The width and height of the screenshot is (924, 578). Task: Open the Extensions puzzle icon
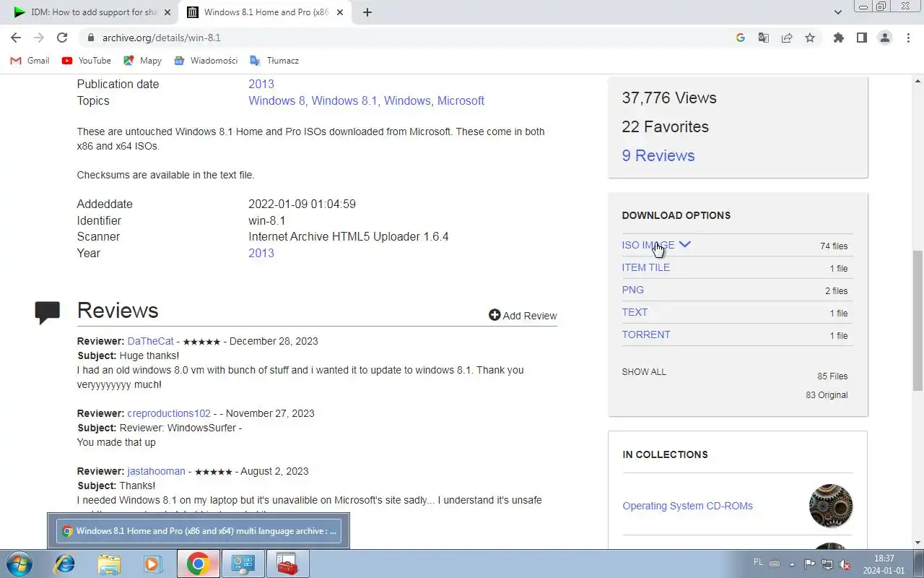click(838, 38)
